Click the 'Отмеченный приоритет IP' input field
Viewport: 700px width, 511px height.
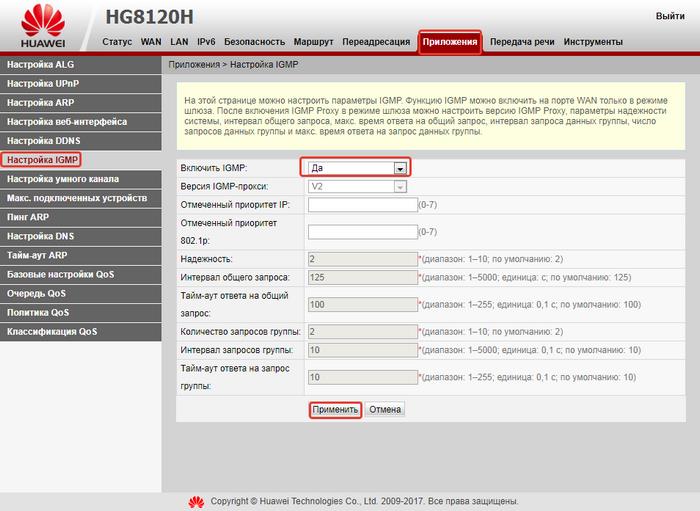click(x=362, y=205)
